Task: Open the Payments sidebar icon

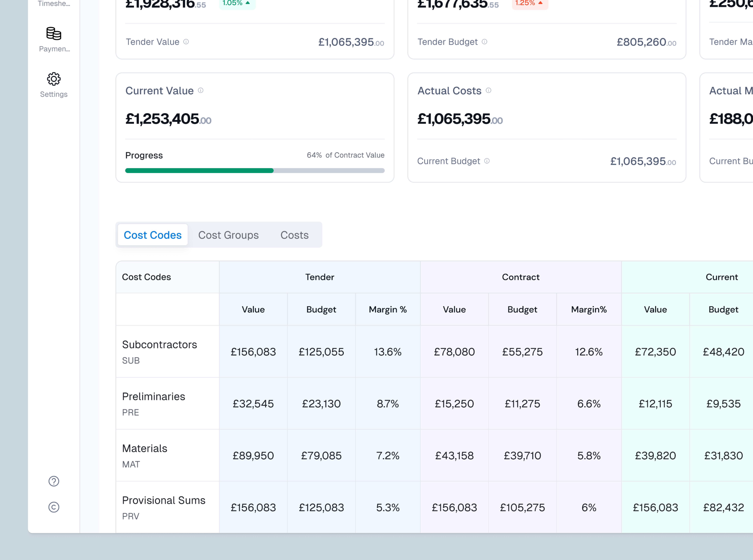Action: click(x=54, y=34)
